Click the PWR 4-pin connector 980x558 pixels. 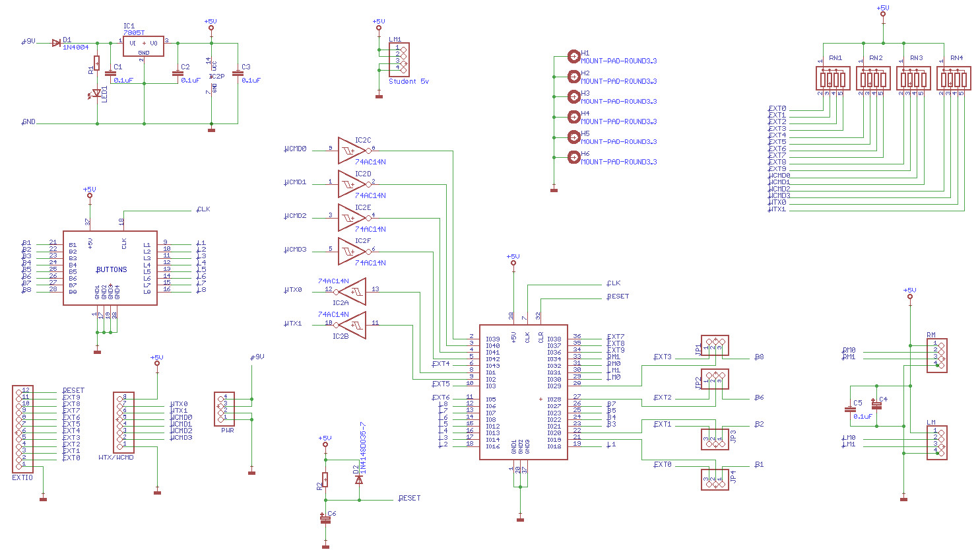point(224,409)
